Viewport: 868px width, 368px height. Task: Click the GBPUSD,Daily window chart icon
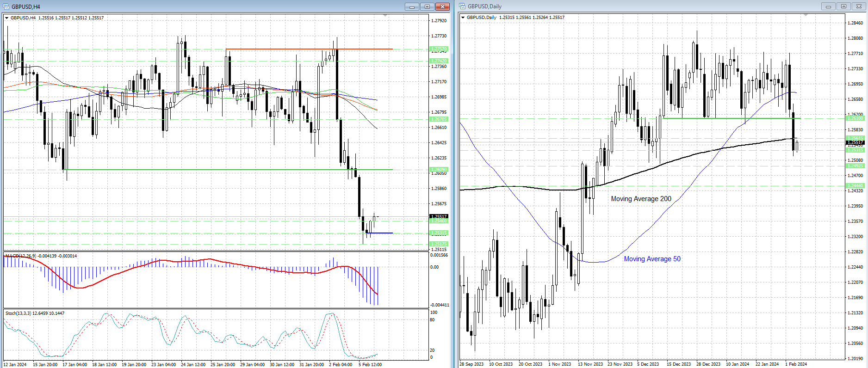pyautogui.click(x=463, y=6)
